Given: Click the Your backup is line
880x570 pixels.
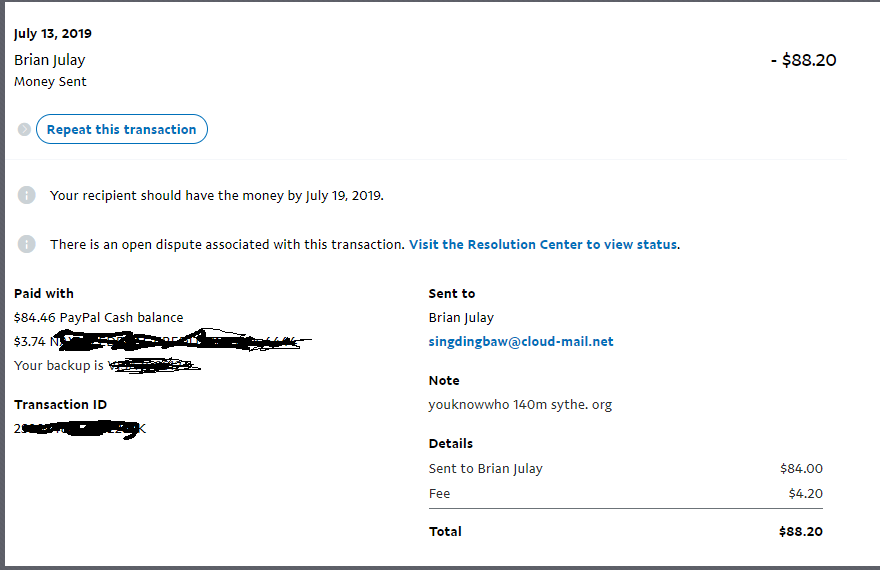Looking at the screenshot, I should pos(59,365).
